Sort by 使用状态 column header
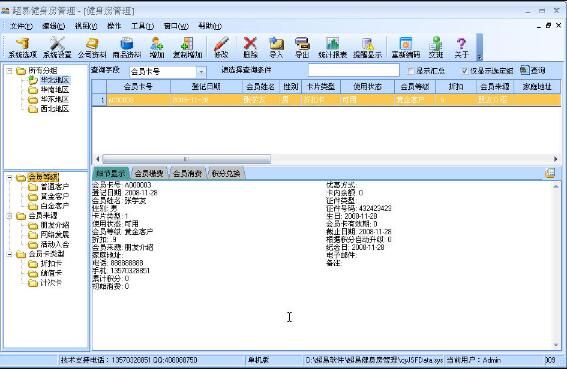Screen dimensions: 567x369 367,87
